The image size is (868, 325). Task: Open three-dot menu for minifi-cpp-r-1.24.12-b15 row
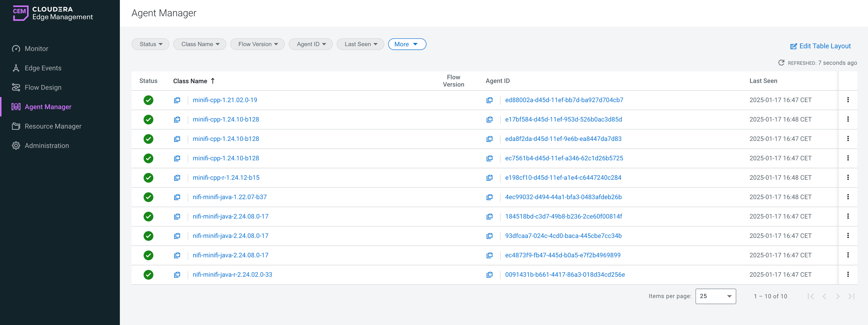(x=848, y=178)
